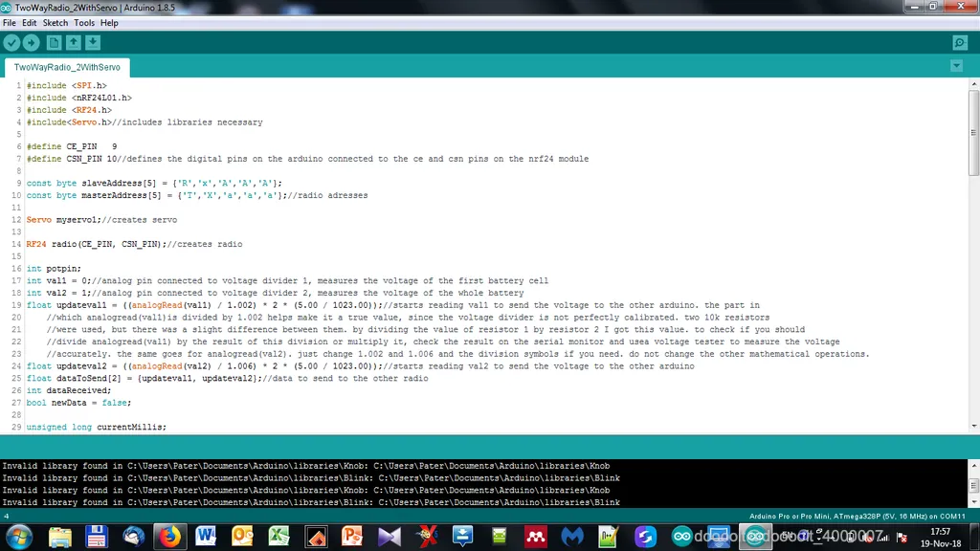Open the Sketch menu
Viewport: 980px width, 551px height.
(x=55, y=23)
